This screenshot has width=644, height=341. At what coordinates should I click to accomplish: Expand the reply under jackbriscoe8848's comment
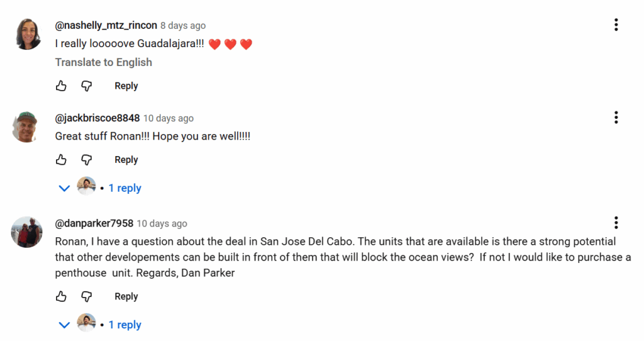125,187
